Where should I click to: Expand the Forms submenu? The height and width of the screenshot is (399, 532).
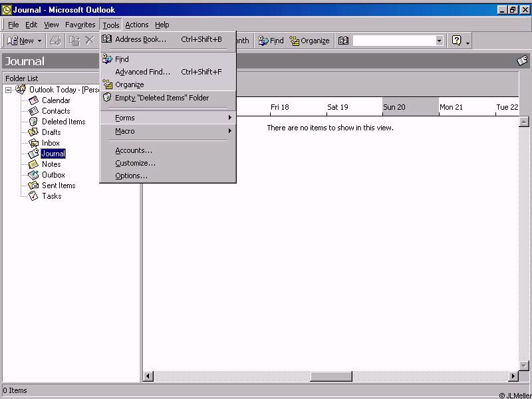pyautogui.click(x=168, y=118)
